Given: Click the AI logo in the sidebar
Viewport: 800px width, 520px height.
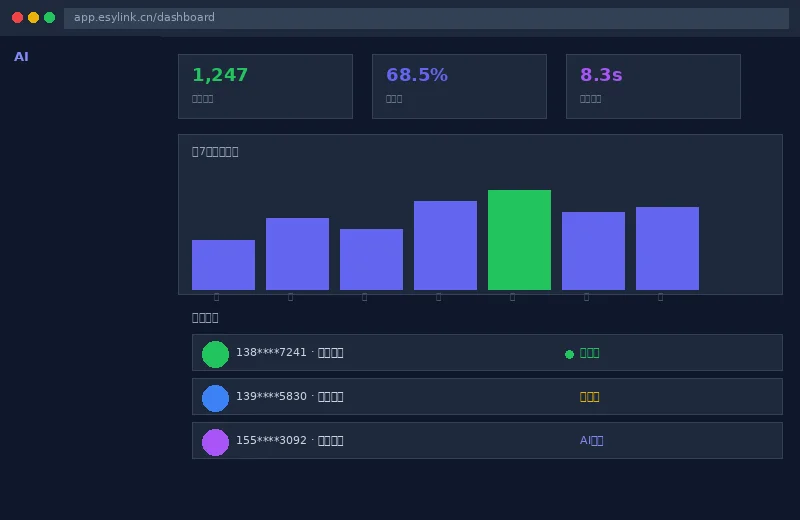Looking at the screenshot, I should 21,57.
